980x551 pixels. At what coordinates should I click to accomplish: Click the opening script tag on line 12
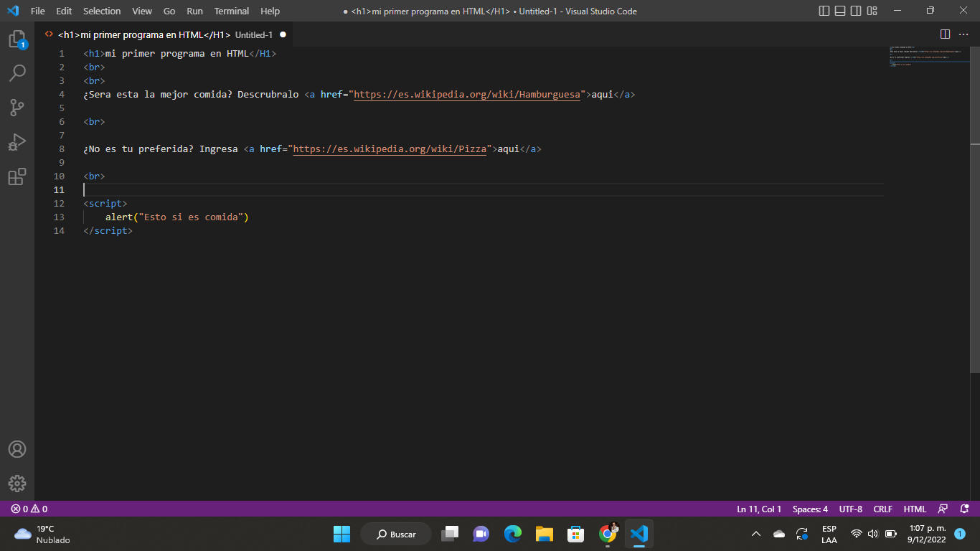pyautogui.click(x=105, y=203)
